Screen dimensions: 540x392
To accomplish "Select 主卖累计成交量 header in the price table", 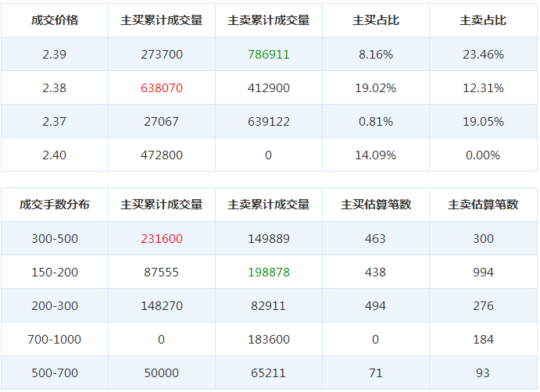I will 269,20.
